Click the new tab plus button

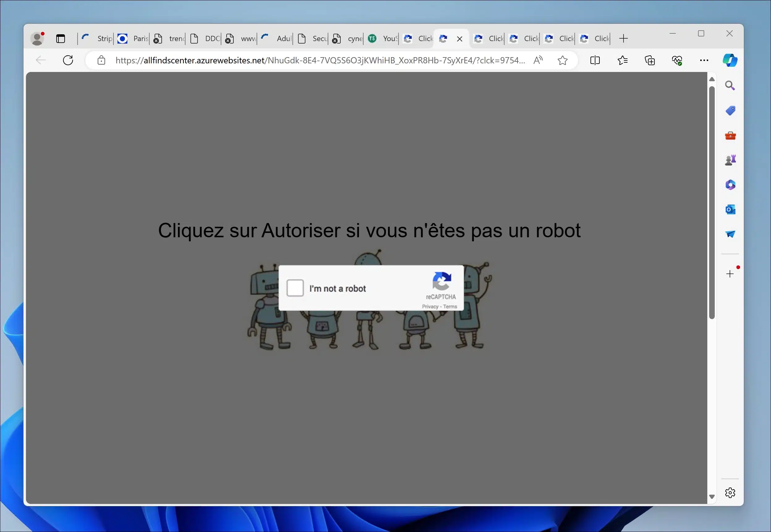tap(623, 38)
